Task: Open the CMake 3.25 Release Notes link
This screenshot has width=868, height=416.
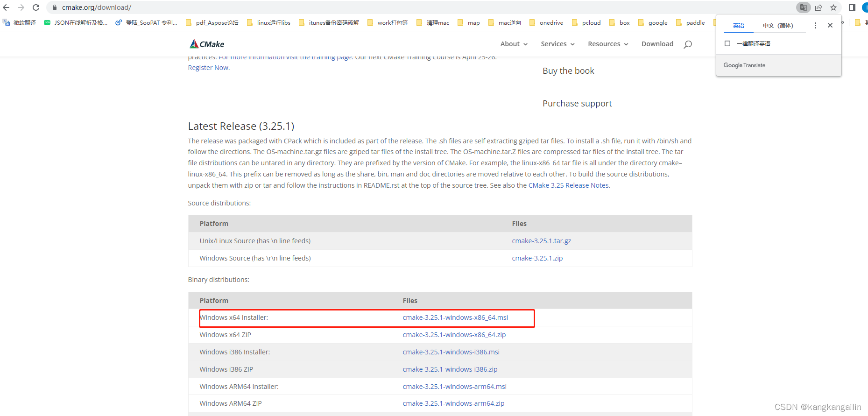Action: (569, 185)
